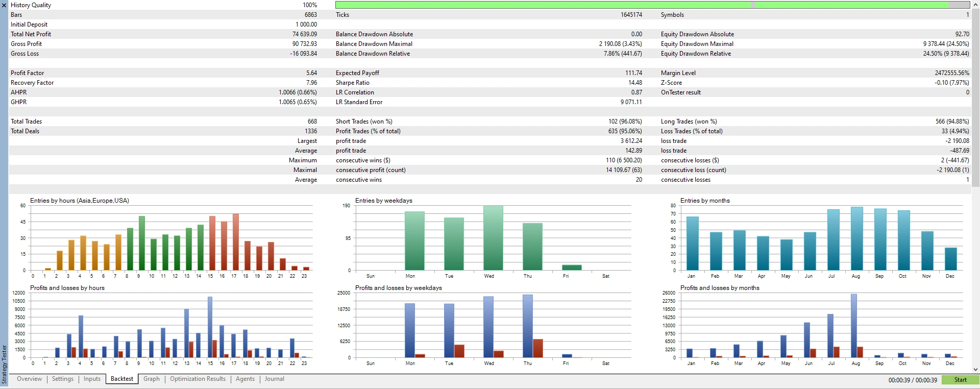The width and height of the screenshot is (980, 389).
Task: Open the Inputs tab
Action: [92, 379]
